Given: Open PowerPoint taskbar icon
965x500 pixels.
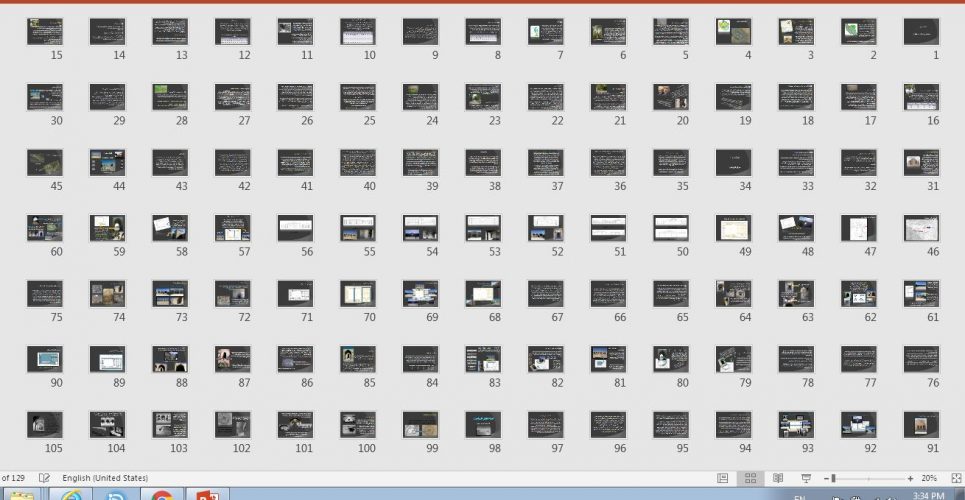Looking at the screenshot, I should pyautogui.click(x=208, y=494).
